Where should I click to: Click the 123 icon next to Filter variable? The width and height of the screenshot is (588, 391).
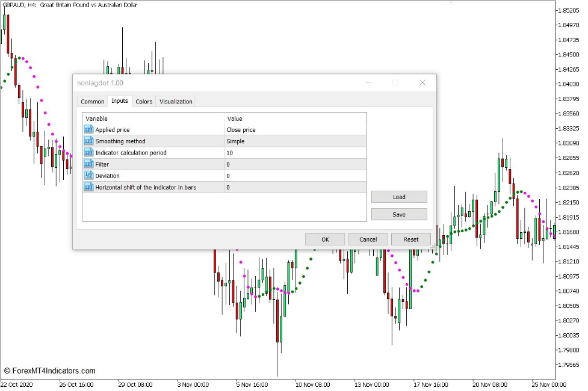[88, 164]
